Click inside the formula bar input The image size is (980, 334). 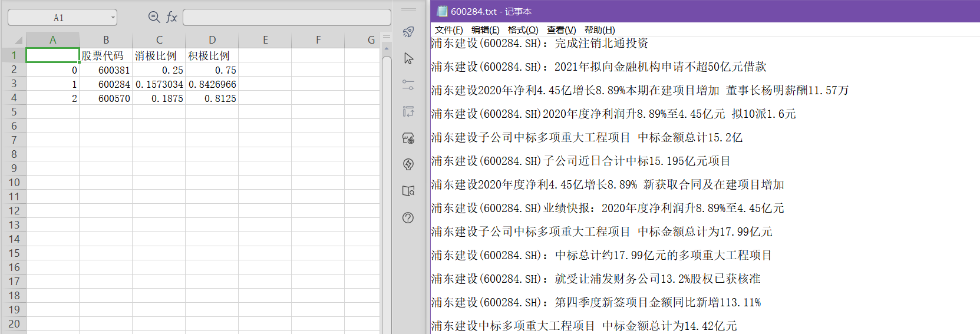286,17
